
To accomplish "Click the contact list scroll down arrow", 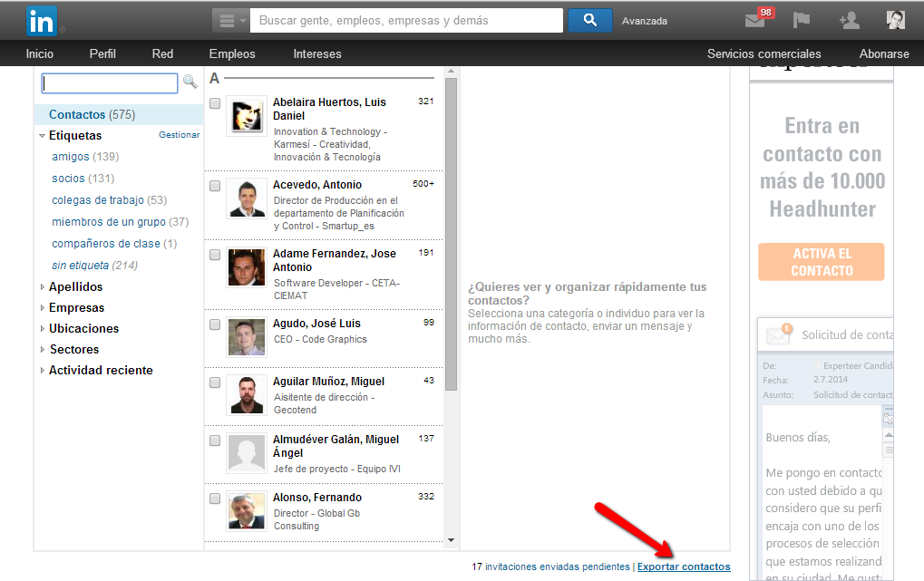I will [452, 539].
